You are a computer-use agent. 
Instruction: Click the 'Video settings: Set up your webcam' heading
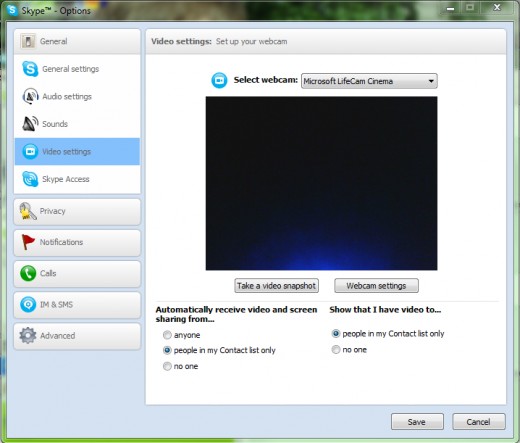(x=219, y=41)
